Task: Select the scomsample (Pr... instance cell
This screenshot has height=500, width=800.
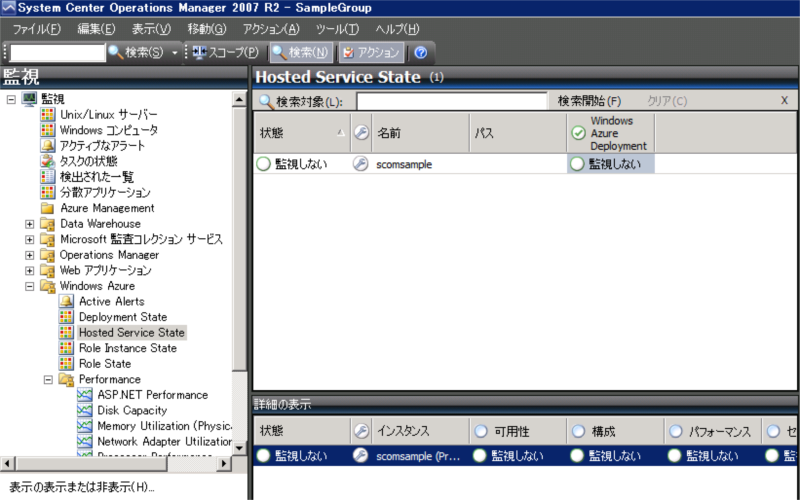Action: (418, 456)
